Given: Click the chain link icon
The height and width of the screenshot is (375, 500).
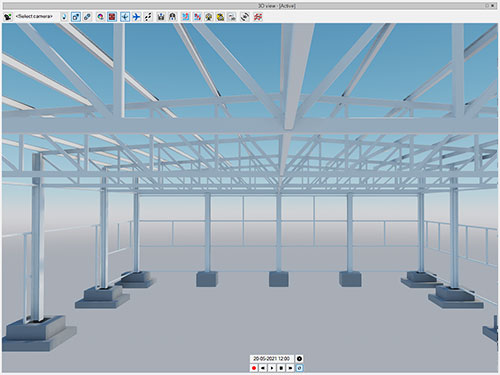Looking at the screenshot, I should [x=87, y=16].
